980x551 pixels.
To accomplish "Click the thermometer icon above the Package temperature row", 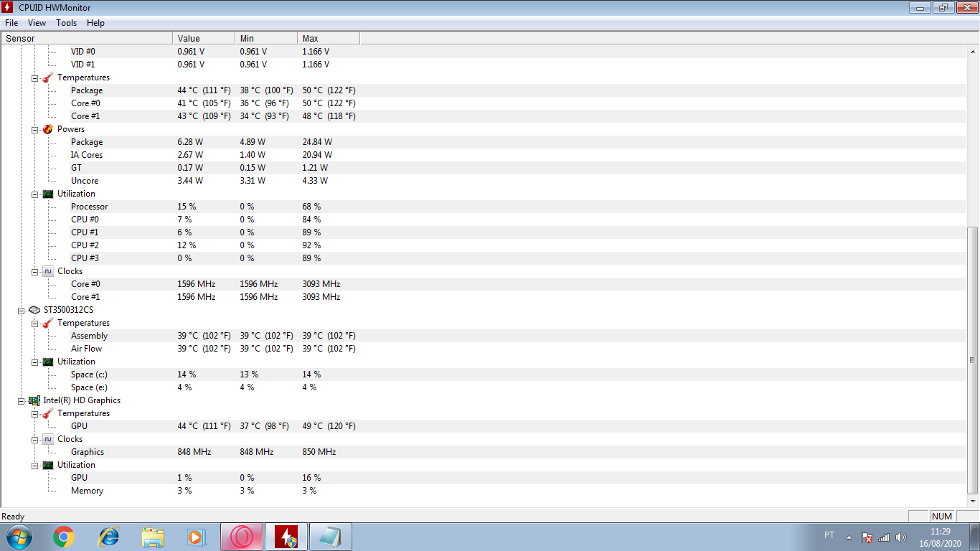I will [x=47, y=77].
